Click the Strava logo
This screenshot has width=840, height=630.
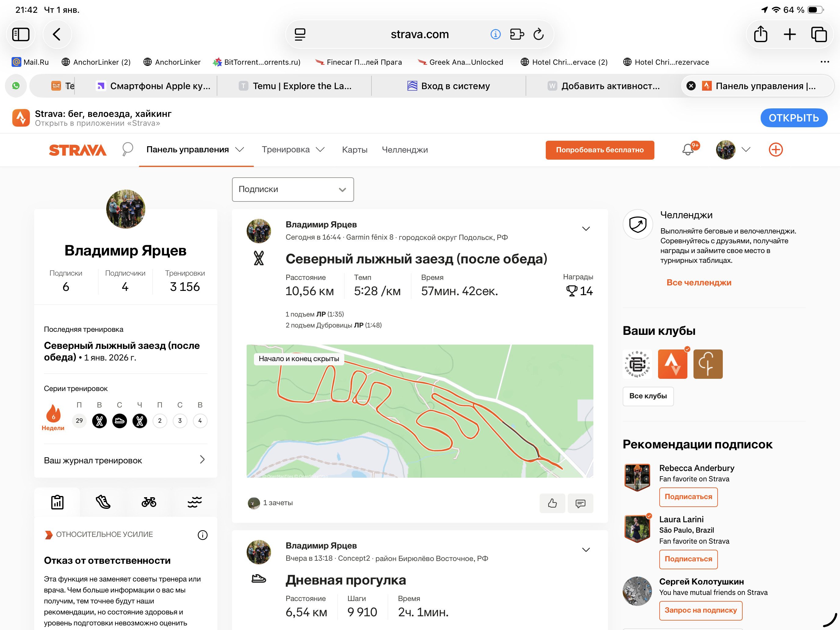pos(78,150)
